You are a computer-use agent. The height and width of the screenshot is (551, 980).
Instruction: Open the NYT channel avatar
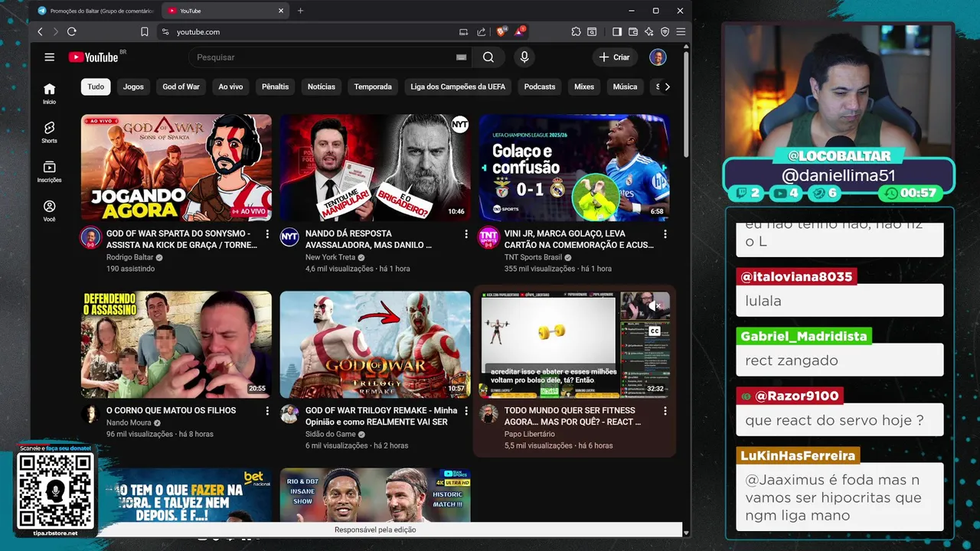click(x=289, y=238)
